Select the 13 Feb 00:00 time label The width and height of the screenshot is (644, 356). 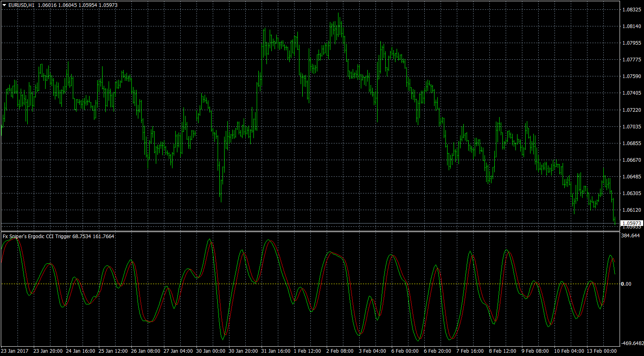point(601,351)
